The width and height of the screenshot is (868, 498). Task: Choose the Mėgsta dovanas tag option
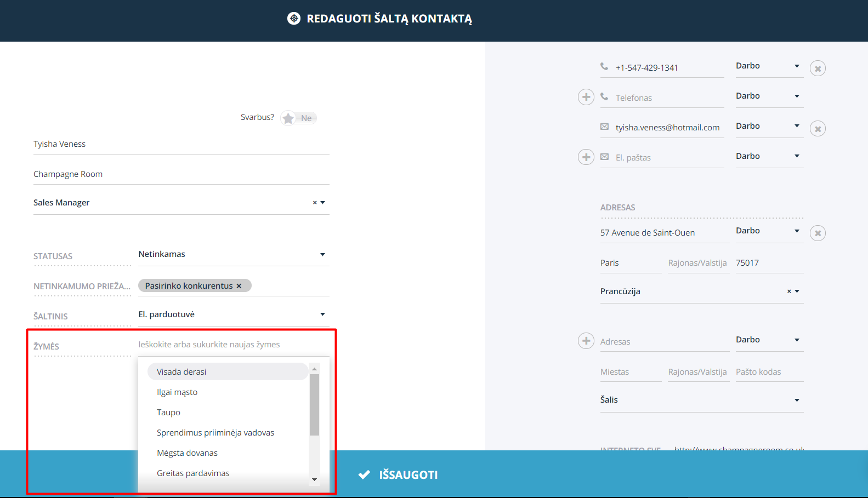point(228,453)
